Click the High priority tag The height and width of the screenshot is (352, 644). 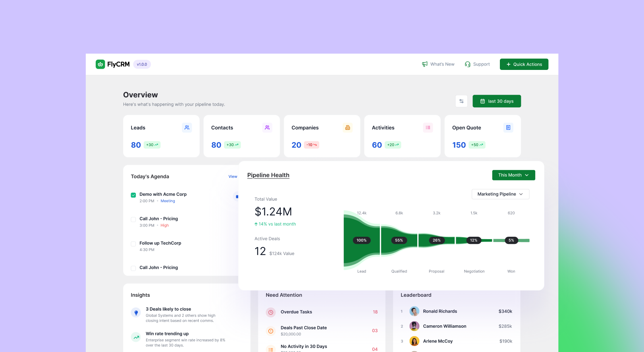tap(165, 226)
